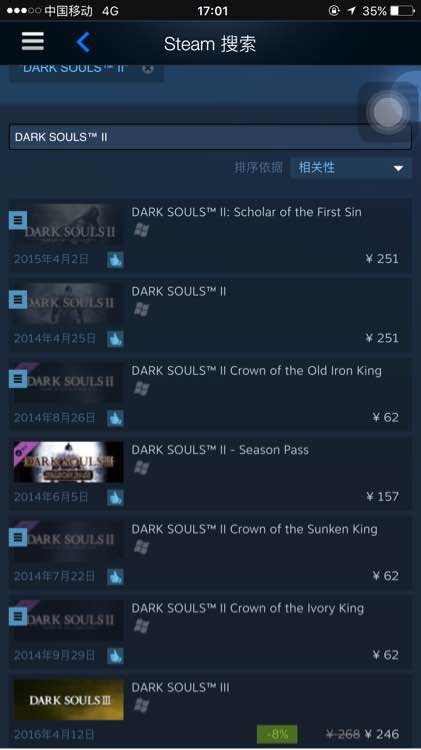Tap list icon on Crown of the Old Iron King
Image resolution: width=421 pixels, height=750 pixels.
(x=18, y=379)
